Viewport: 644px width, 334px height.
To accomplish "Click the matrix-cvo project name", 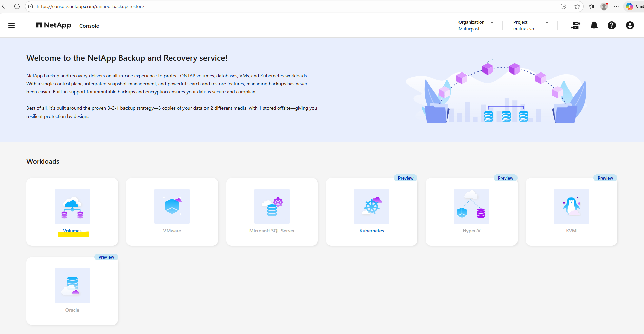I will tap(524, 29).
